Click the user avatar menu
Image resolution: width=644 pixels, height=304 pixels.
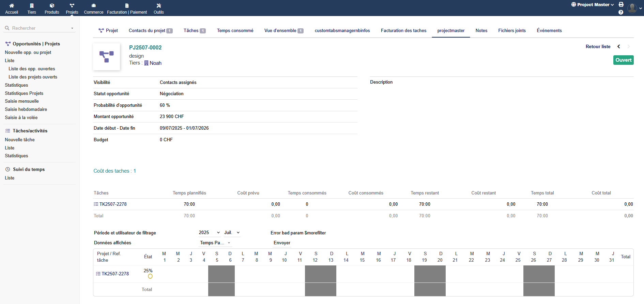pyautogui.click(x=633, y=8)
